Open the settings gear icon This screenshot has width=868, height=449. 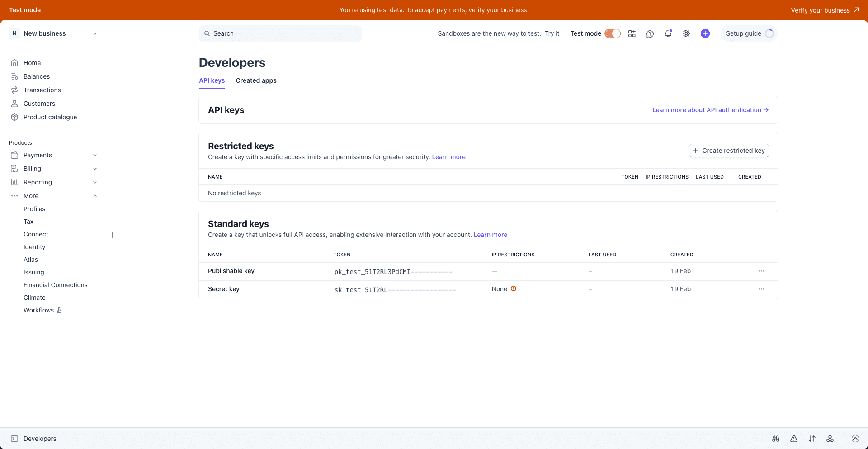(x=686, y=33)
